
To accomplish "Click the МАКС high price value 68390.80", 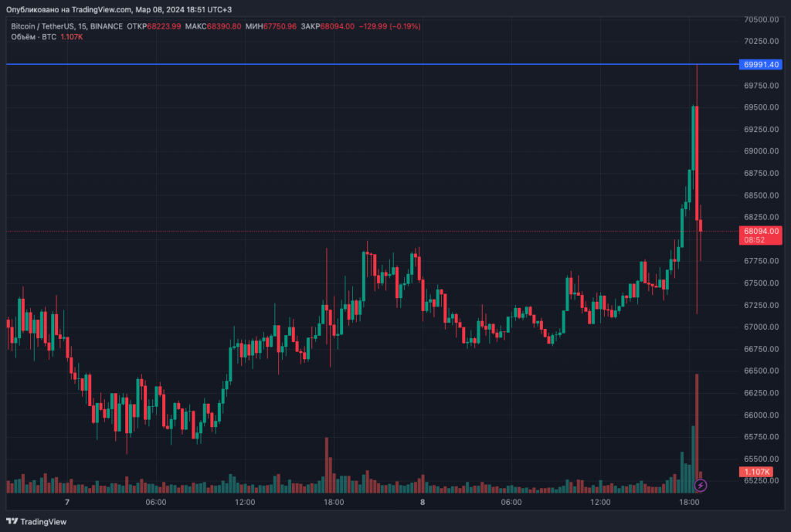I will (224, 26).
